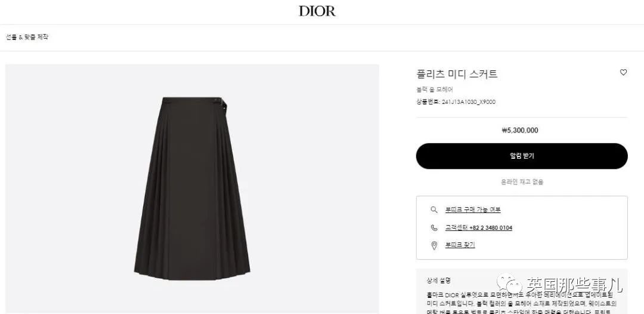Click the location pin icon for 부띠크 찾기

[434, 245]
